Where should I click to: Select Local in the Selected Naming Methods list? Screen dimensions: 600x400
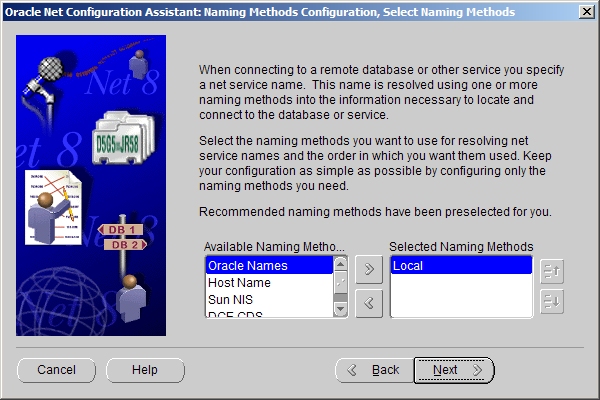click(x=461, y=266)
